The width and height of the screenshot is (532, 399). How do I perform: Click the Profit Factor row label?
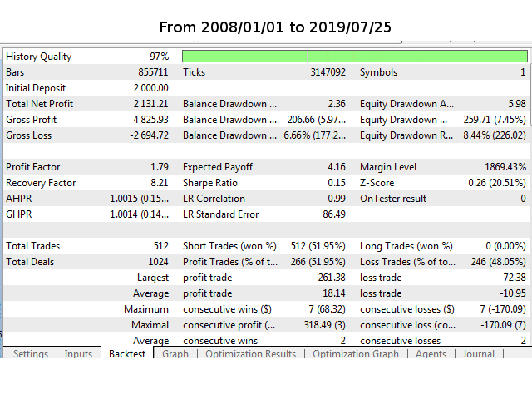33,167
